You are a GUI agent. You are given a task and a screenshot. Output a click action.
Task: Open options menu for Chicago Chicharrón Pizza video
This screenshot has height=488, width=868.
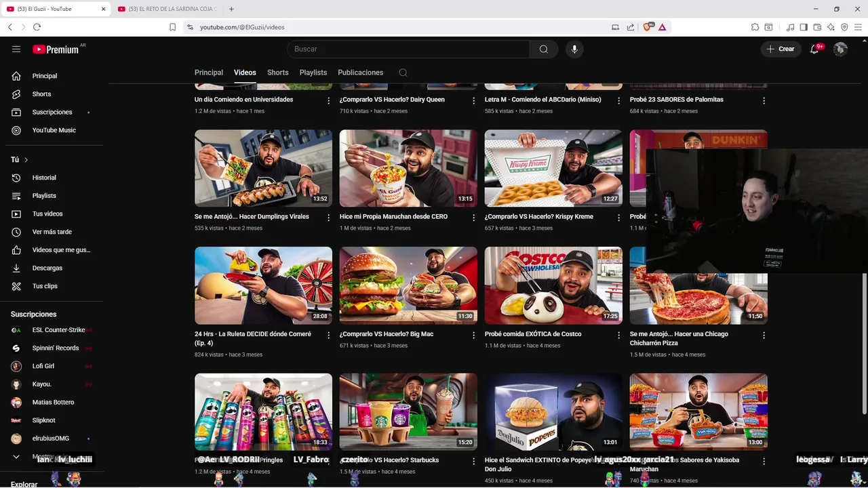click(x=764, y=335)
